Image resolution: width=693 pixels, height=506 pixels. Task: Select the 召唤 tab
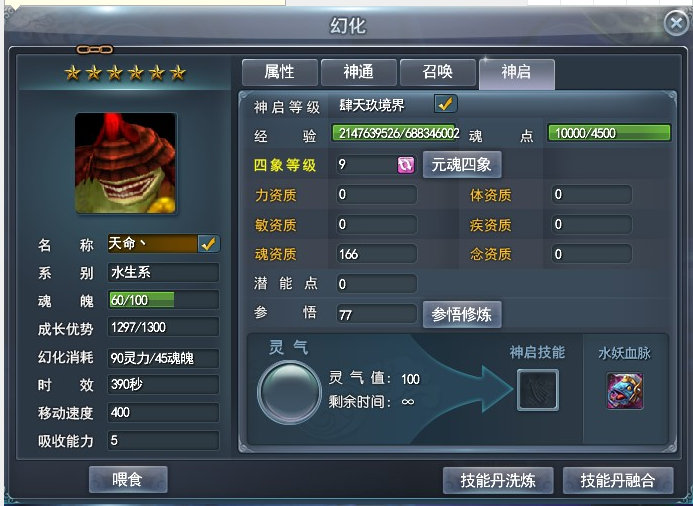[x=438, y=72]
